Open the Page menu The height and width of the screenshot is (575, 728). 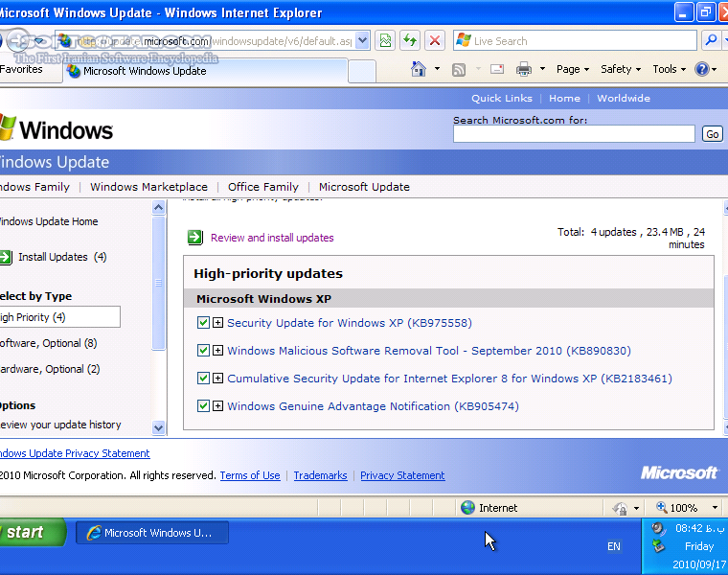pyautogui.click(x=573, y=69)
